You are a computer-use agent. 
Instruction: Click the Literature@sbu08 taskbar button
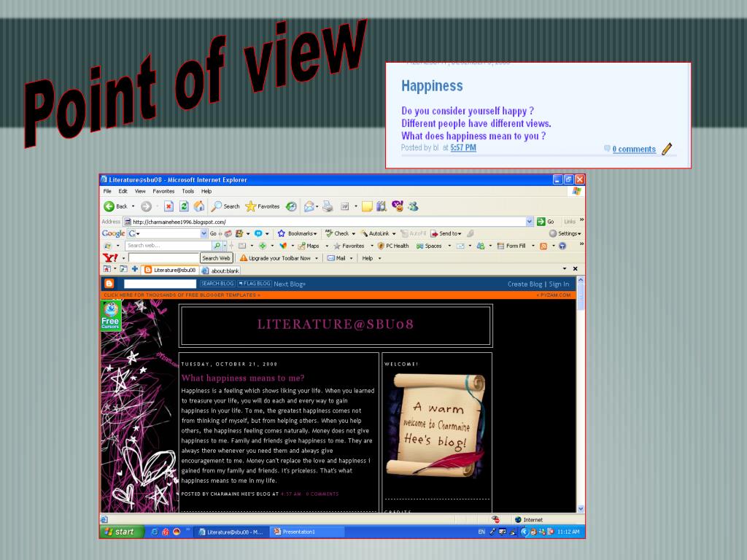231,532
